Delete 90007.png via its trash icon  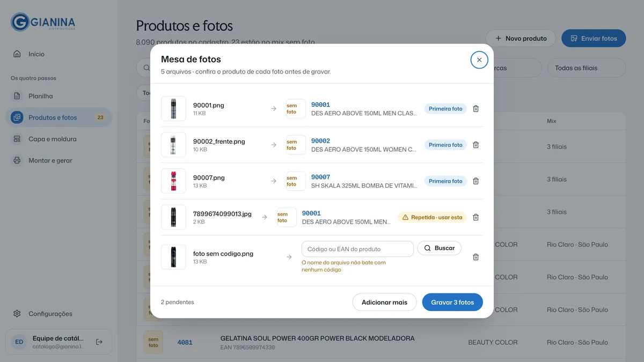pos(475,181)
